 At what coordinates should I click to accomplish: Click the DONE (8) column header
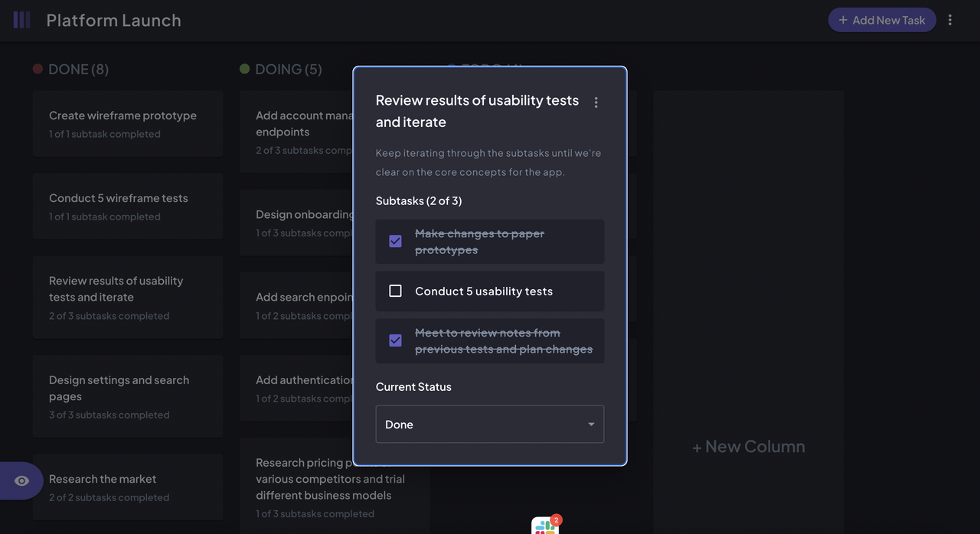pyautogui.click(x=78, y=70)
